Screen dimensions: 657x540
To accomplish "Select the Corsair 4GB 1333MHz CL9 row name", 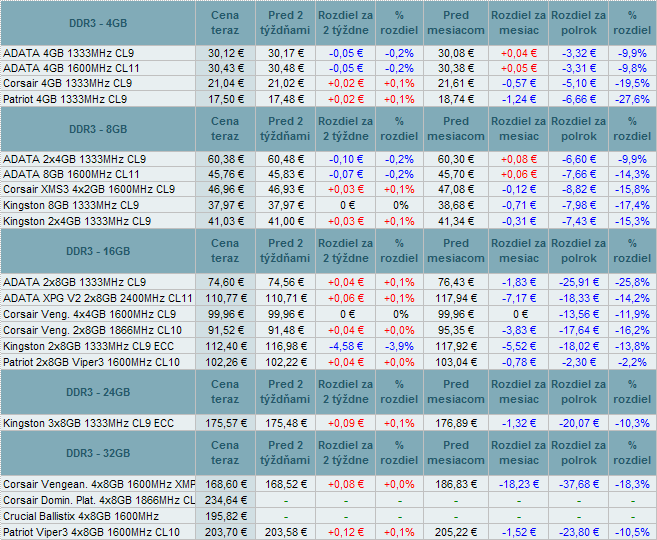I will (67, 83).
